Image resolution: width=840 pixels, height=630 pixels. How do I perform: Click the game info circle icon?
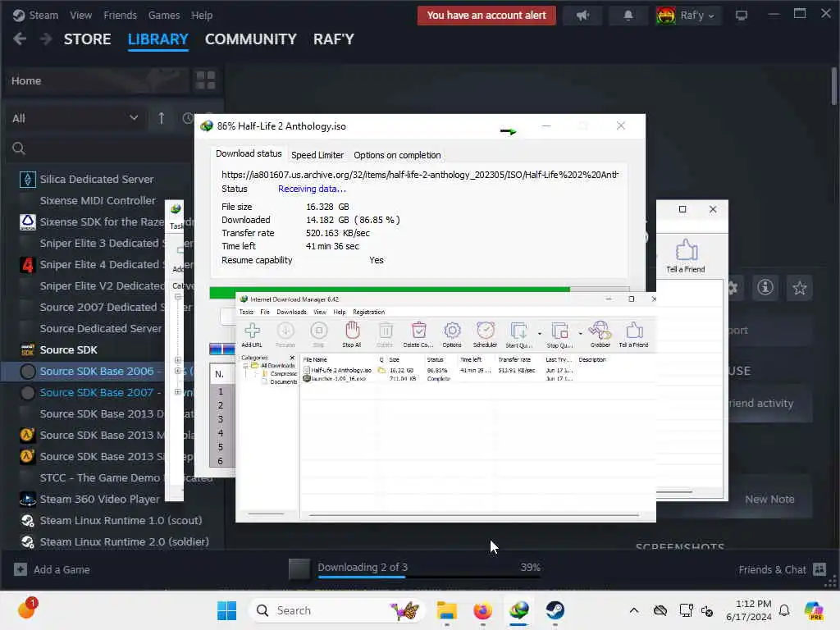click(x=765, y=288)
